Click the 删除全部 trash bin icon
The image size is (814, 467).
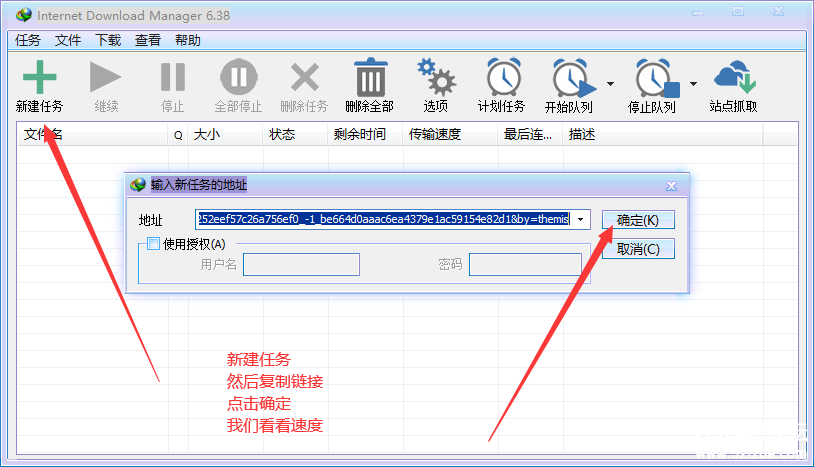(x=370, y=77)
